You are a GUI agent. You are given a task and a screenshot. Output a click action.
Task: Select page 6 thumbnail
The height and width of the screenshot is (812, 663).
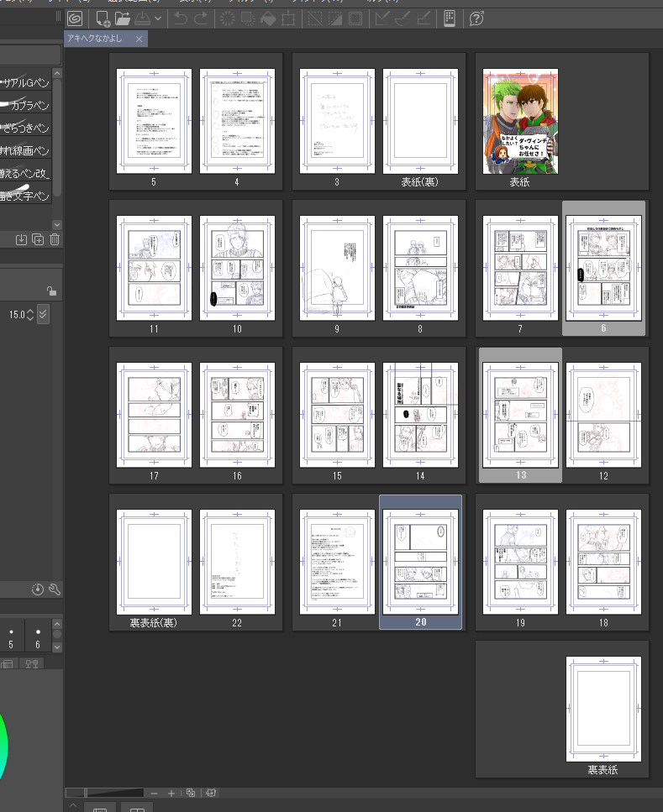[603, 268]
